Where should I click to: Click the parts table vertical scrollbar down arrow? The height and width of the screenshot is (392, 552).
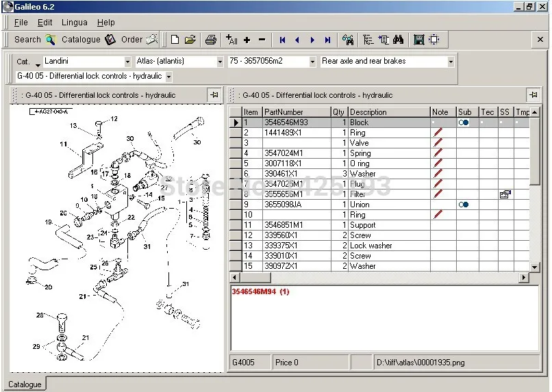coord(535,266)
